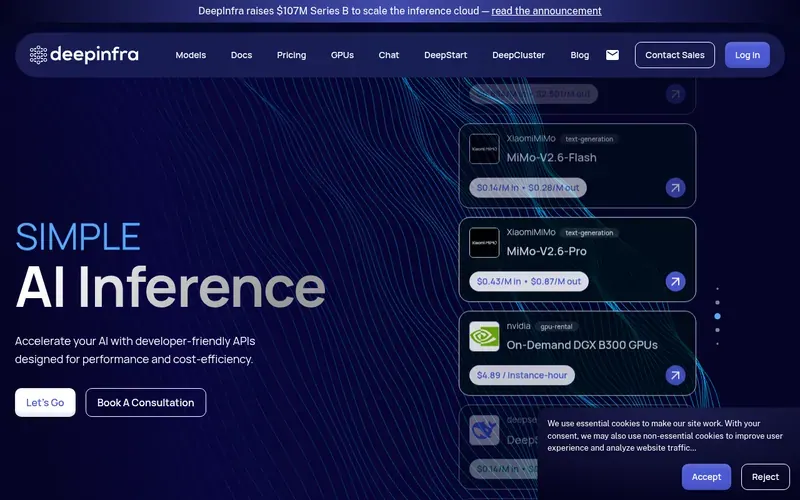Click Book A Consultation button
Viewport: 800px width, 500px height.
click(146, 403)
